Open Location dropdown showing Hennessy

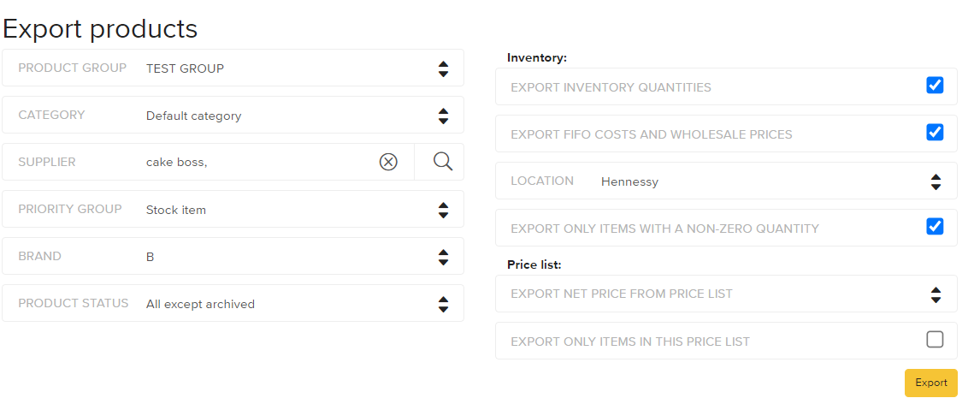[x=726, y=181]
